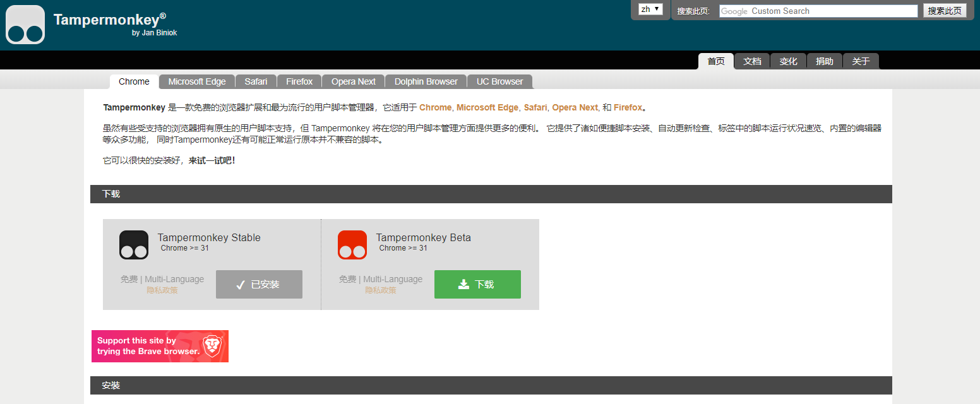Viewport: 980px width, 404px height.
Task: Click the Brave lion logo in banner
Action: point(212,346)
